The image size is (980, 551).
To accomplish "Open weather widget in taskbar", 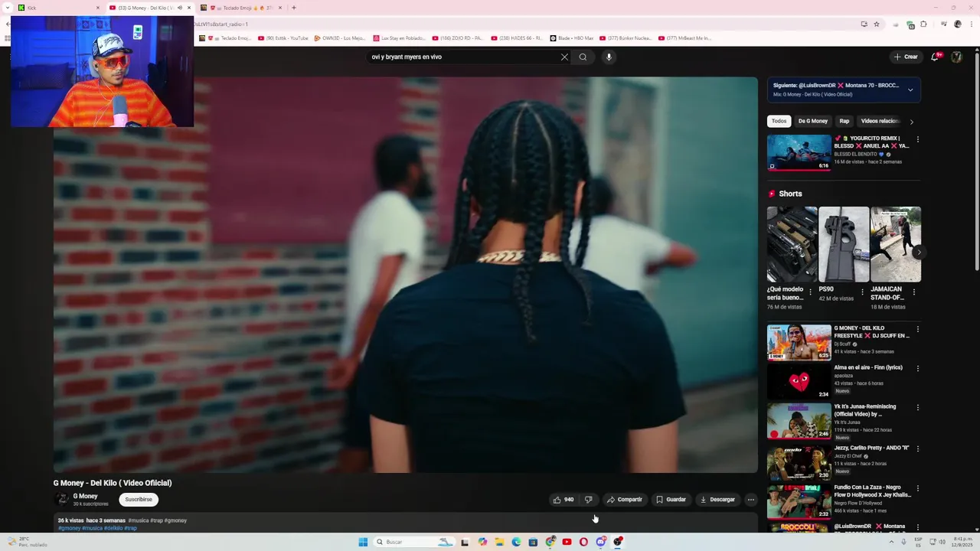I will click(28, 542).
